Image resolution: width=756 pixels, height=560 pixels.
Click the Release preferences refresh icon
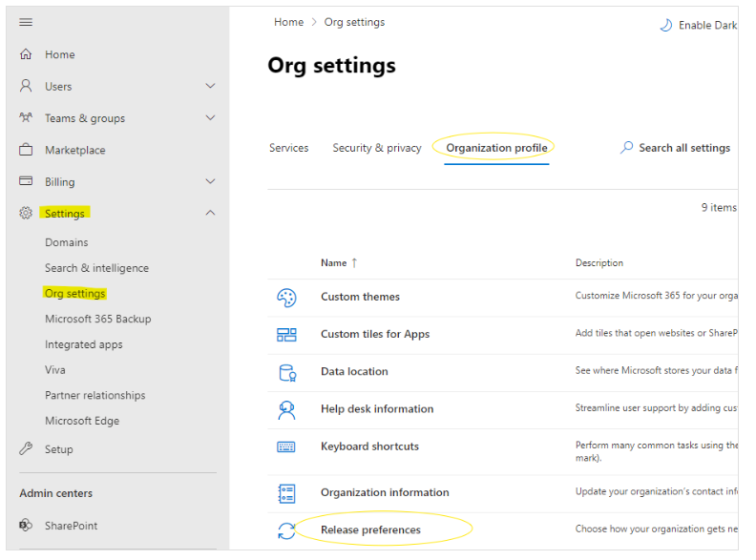pos(286,531)
